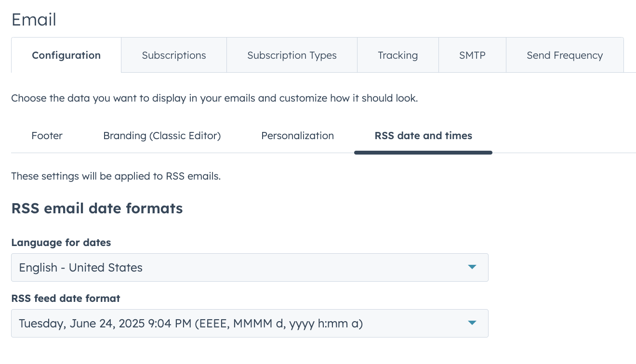Open the Send Frequency tab
636x364 pixels.
click(x=565, y=55)
